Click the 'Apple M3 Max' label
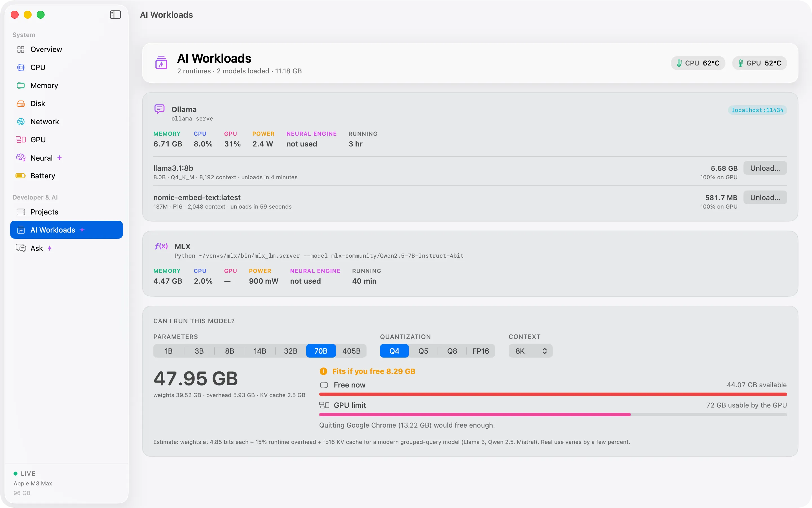Viewport: 812px width, 508px height. [33, 483]
